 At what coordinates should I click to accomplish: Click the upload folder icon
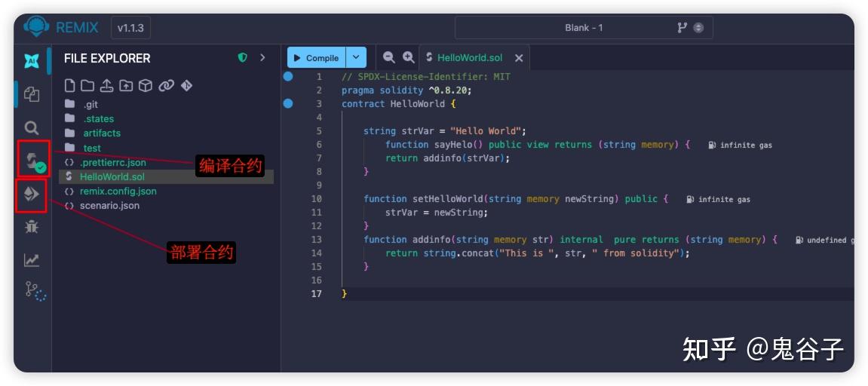[126, 85]
